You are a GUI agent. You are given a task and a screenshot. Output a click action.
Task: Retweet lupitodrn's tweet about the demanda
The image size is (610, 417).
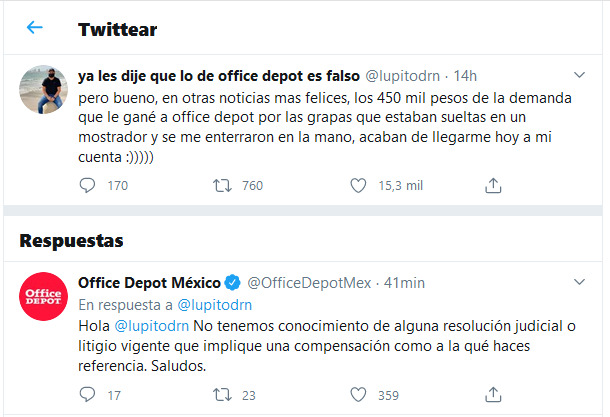[x=225, y=185]
